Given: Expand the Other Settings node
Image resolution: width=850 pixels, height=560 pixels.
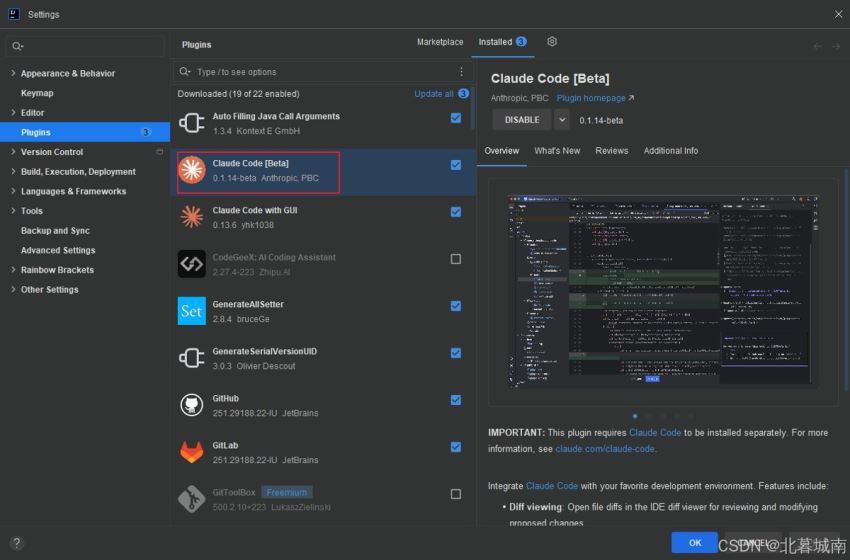Looking at the screenshot, I should (13, 289).
